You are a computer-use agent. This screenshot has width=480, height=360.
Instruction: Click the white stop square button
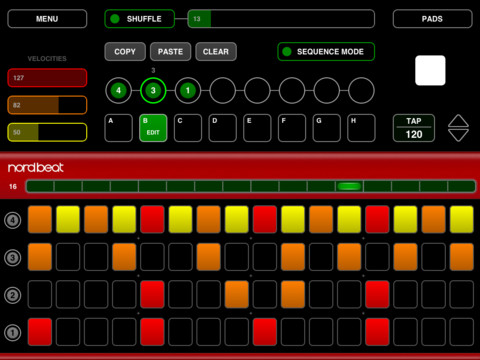click(430, 70)
